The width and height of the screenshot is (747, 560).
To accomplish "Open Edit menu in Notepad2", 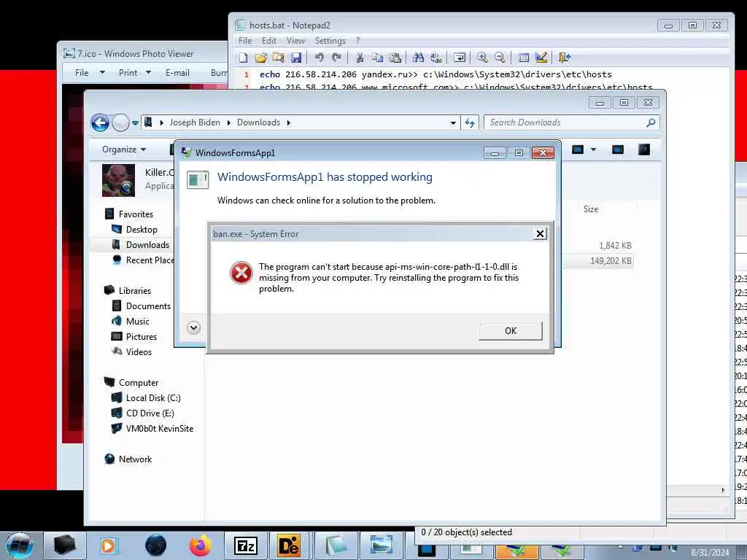I will coord(269,41).
